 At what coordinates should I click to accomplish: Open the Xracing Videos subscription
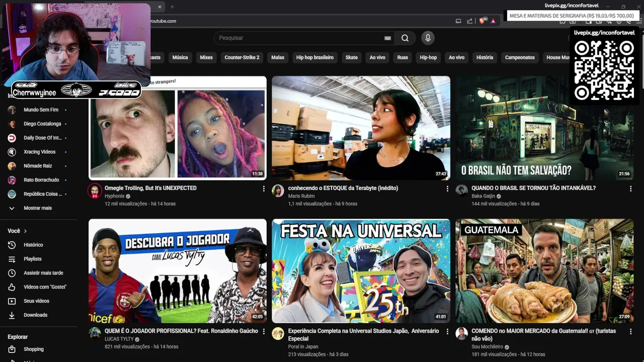(38, 152)
